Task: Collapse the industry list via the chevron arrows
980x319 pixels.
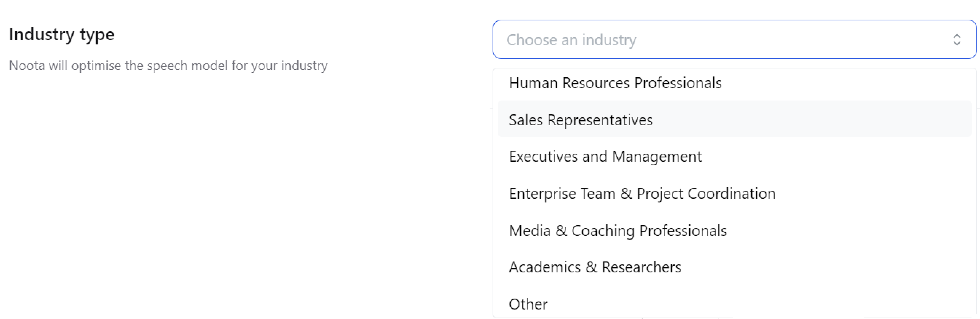Action: click(957, 40)
